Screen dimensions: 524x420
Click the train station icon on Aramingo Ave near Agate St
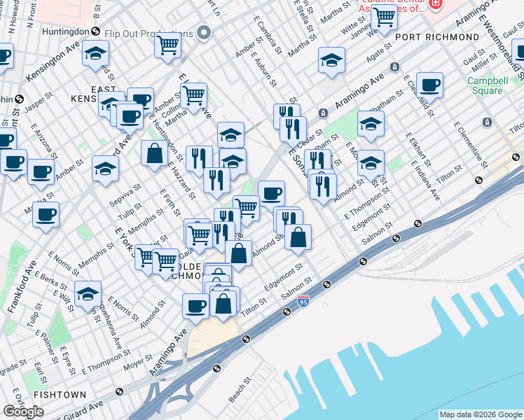pyautogui.click(x=394, y=66)
